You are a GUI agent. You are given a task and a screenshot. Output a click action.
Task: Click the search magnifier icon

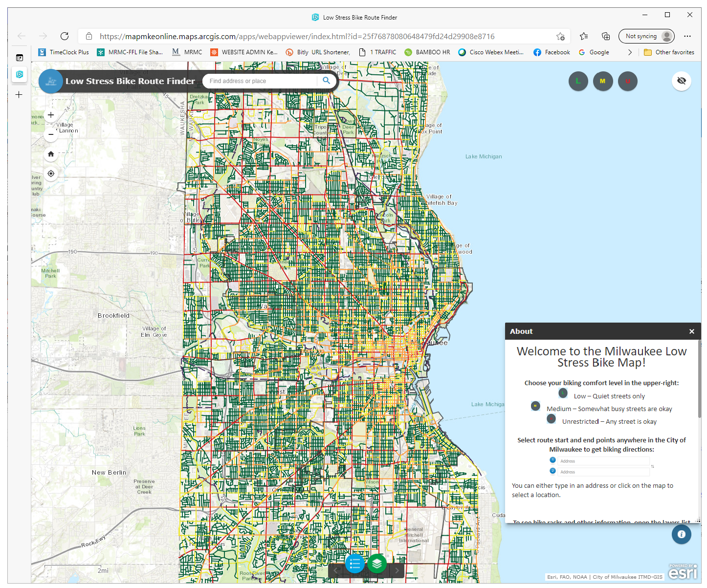pyautogui.click(x=326, y=81)
